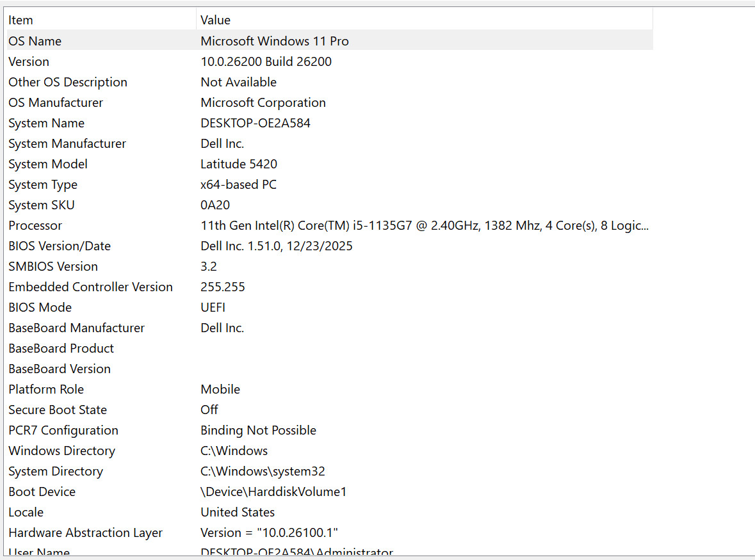Screen dimensions: 755x560
Task: Select the System Name row
Action: 46,123
